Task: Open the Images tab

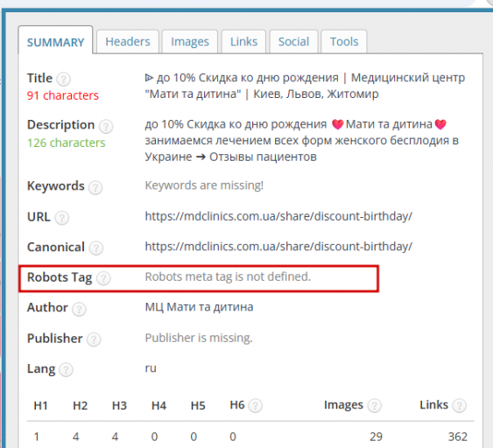Action: click(190, 41)
